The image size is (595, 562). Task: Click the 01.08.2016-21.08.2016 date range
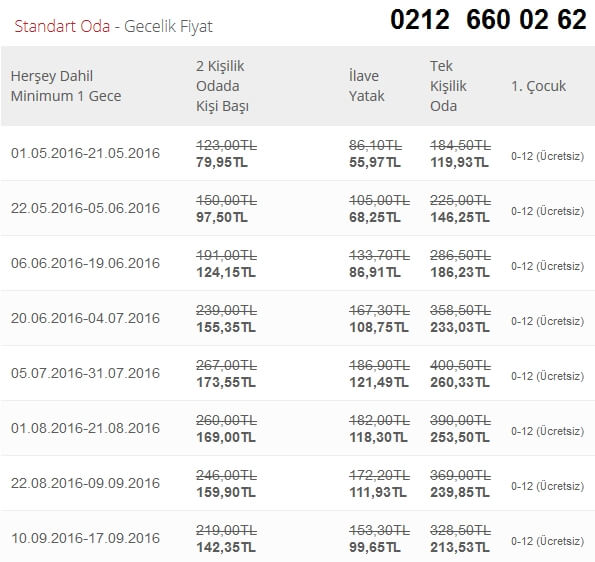pos(85,428)
